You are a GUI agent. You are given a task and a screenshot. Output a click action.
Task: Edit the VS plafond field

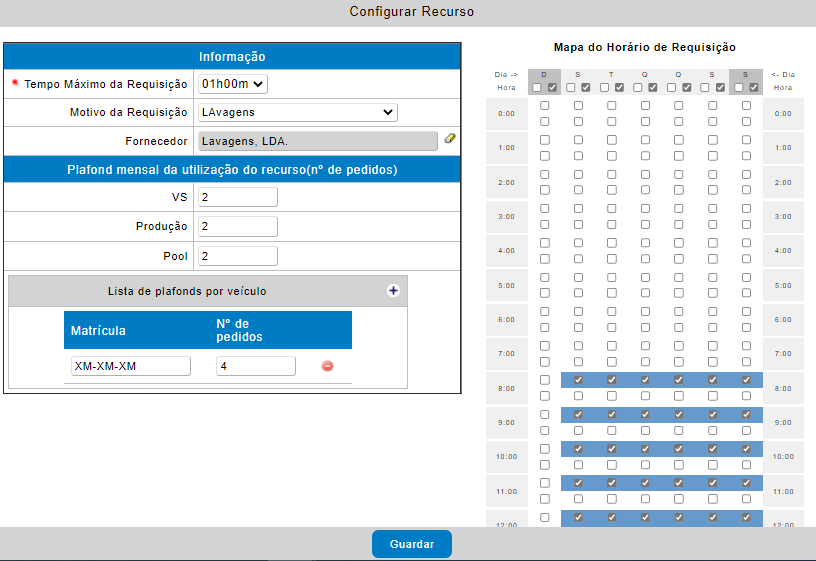(x=238, y=197)
